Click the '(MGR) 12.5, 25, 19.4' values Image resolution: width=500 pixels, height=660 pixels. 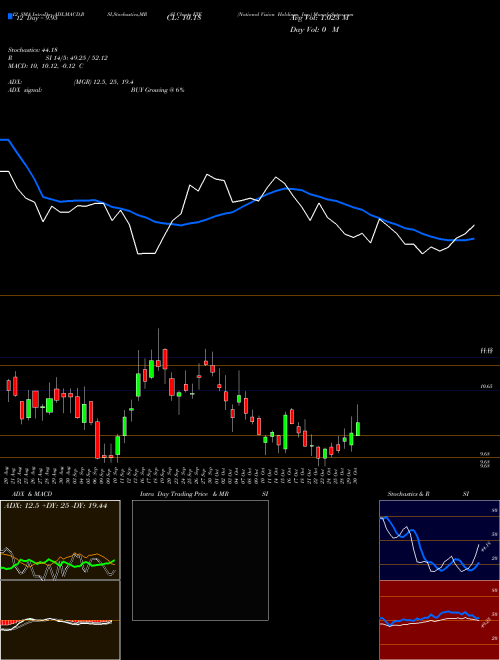[x=103, y=82]
